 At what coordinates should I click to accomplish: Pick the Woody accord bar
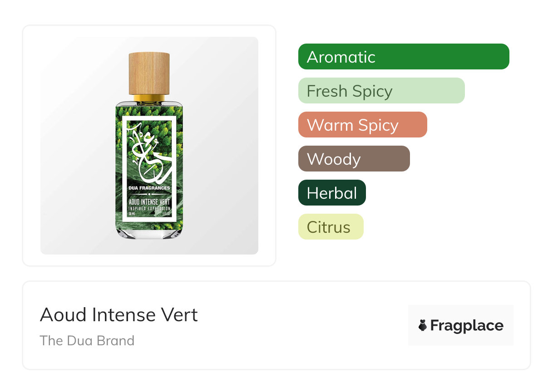[354, 159]
